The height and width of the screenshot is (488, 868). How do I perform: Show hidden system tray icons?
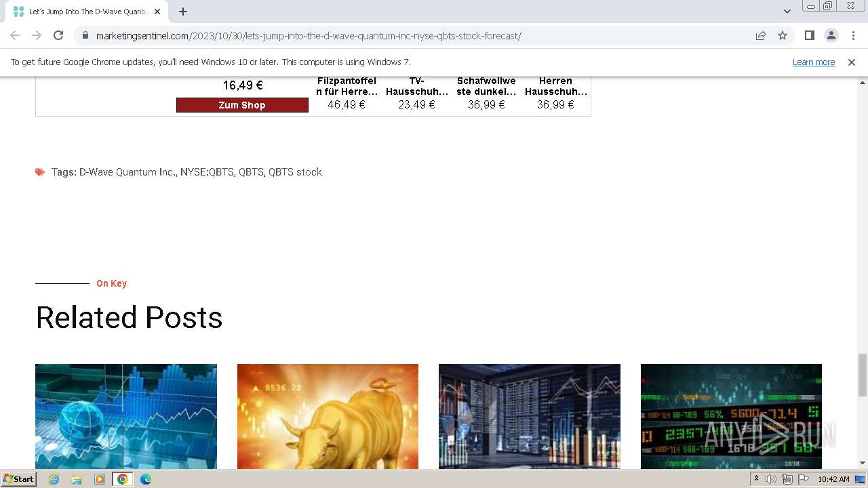[756, 479]
